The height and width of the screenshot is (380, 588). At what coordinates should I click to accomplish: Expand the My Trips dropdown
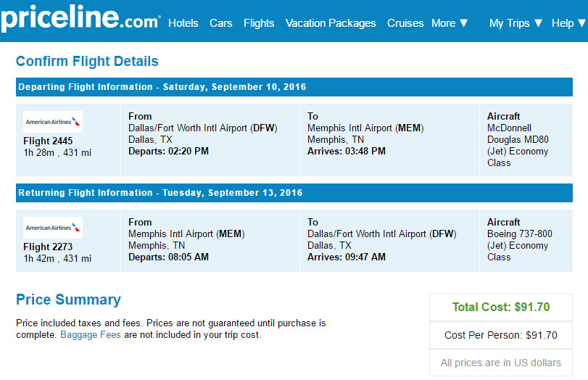[515, 23]
